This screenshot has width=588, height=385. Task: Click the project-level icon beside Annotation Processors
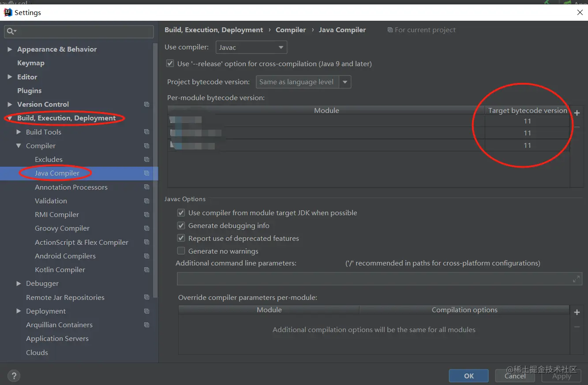(147, 187)
